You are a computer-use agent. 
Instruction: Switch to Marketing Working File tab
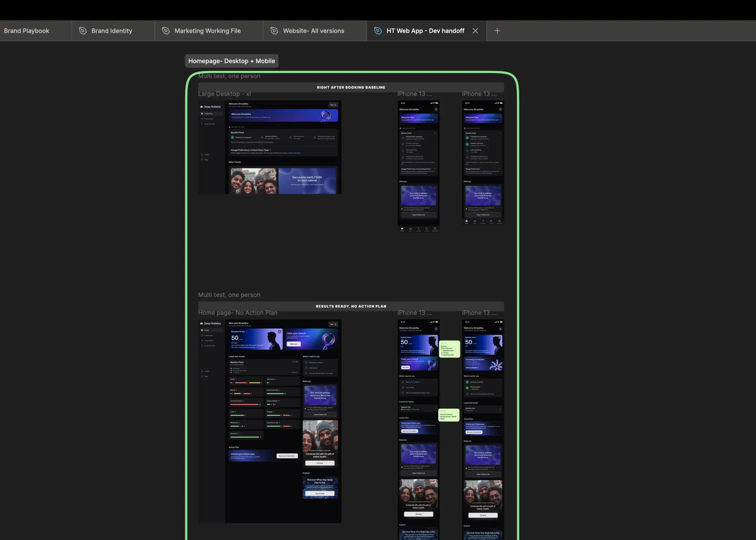point(208,31)
